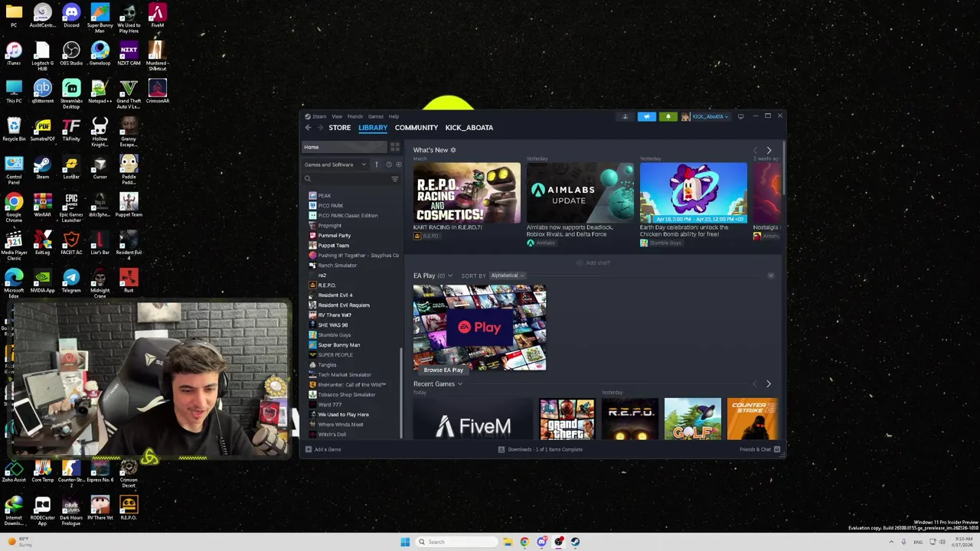Click the game list scrollbar

(x=401, y=394)
